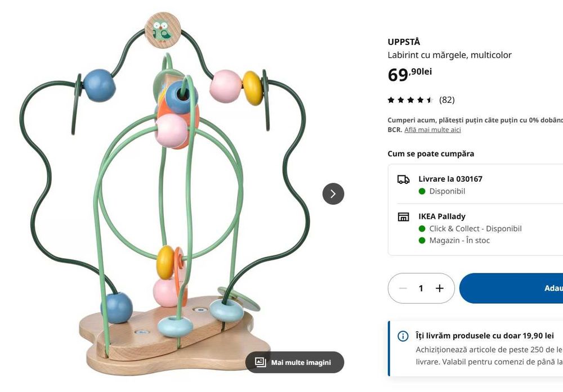This screenshot has width=563, height=392.
Task: Edit the quantity value field
Action: [421, 289]
